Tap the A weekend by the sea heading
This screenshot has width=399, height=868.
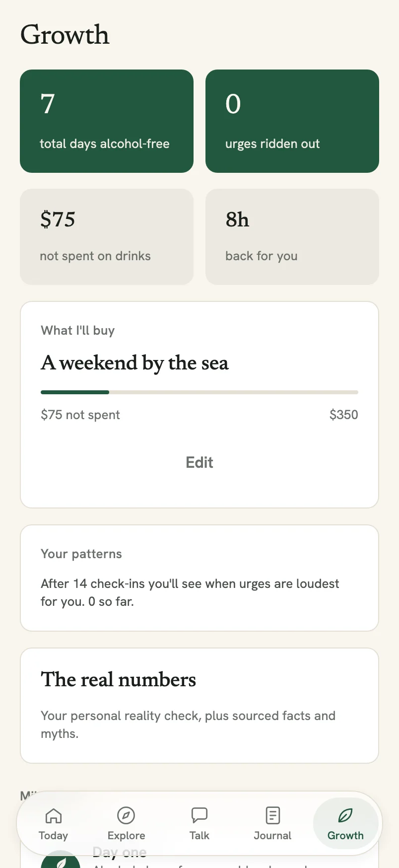[x=135, y=363]
